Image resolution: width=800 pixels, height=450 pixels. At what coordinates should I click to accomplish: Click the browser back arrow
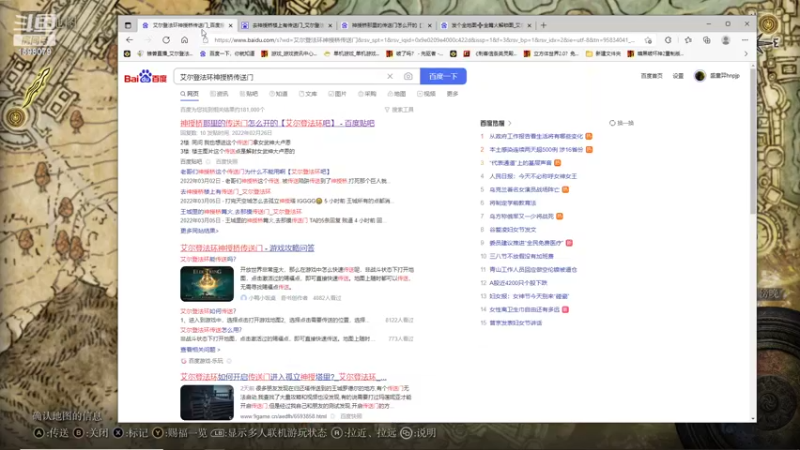click(x=130, y=40)
